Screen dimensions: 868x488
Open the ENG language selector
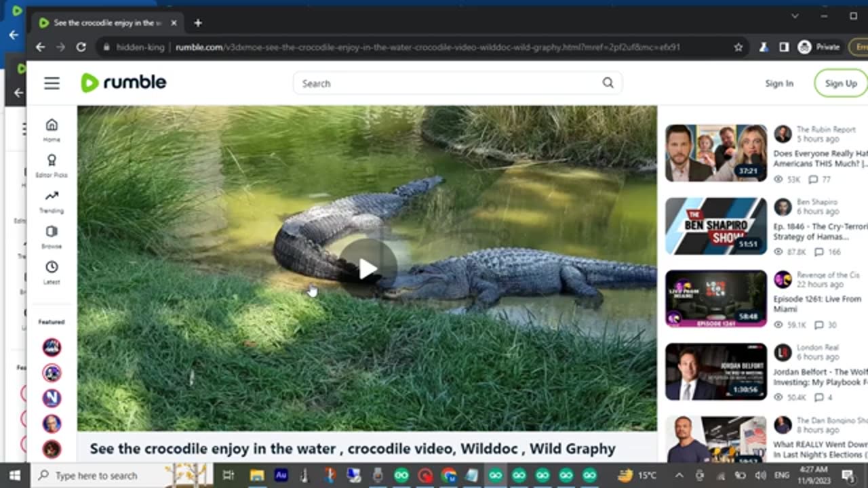click(781, 475)
